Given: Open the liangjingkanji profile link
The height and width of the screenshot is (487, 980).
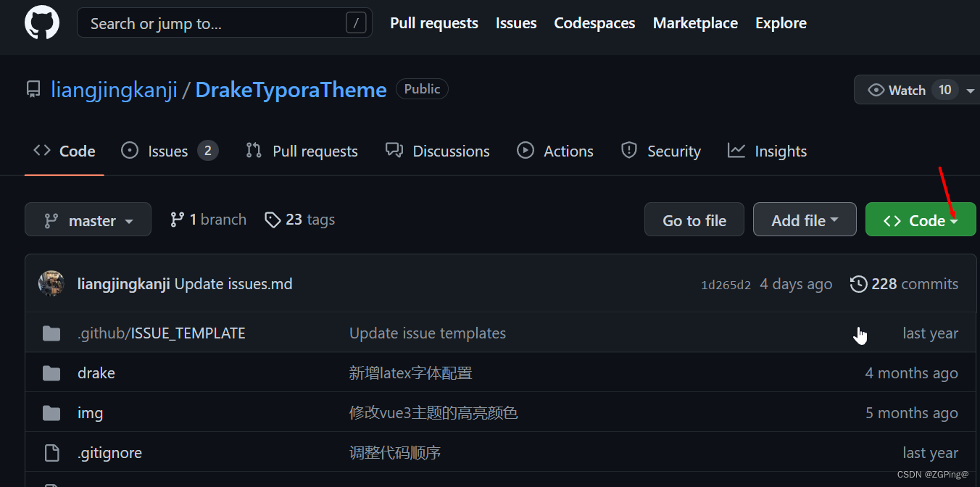Looking at the screenshot, I should point(114,89).
